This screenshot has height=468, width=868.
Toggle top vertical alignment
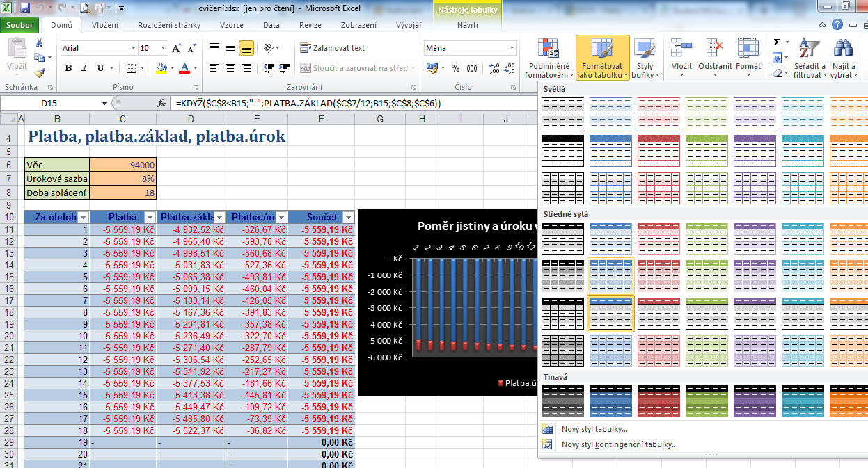(214, 48)
